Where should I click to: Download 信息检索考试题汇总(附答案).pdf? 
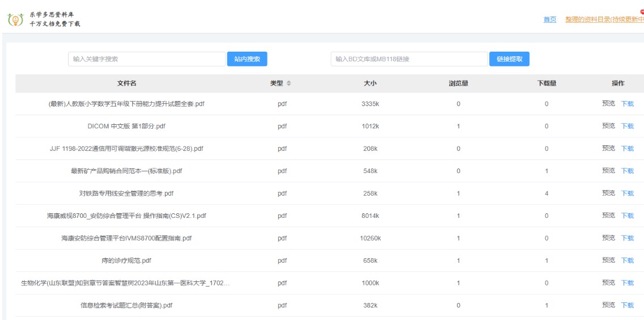627,305
